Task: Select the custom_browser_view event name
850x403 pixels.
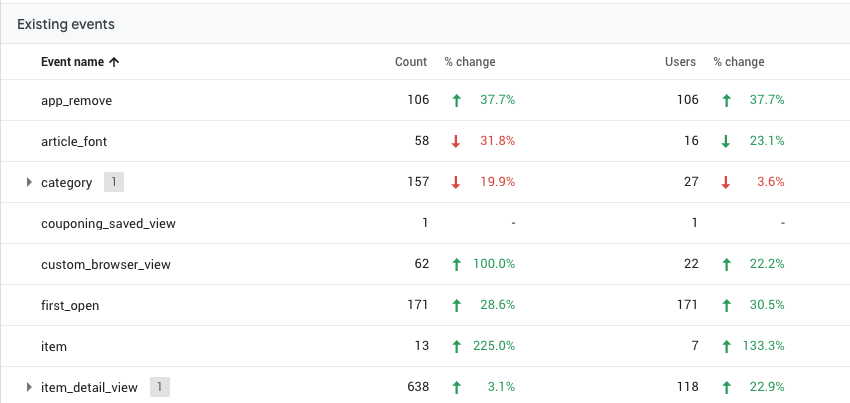Action: tap(106, 264)
